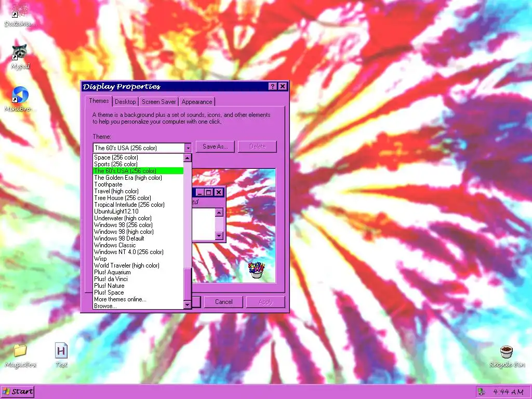Choose the Wisp theme

pos(138,259)
